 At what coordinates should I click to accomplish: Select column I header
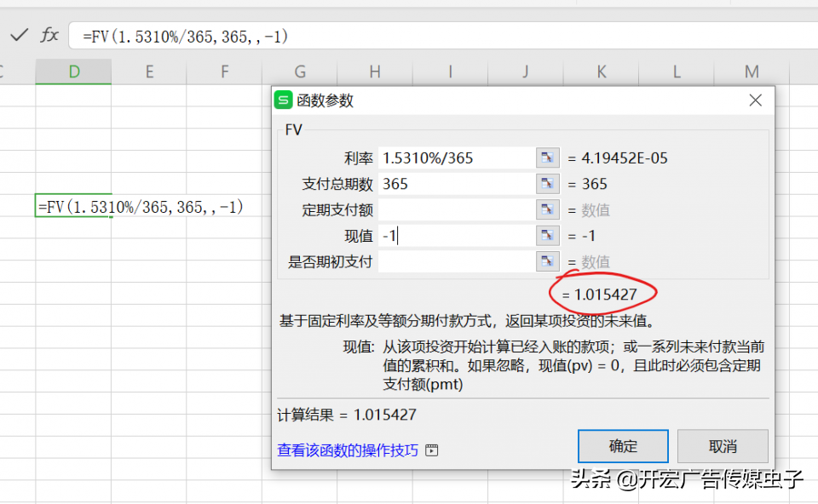point(450,72)
